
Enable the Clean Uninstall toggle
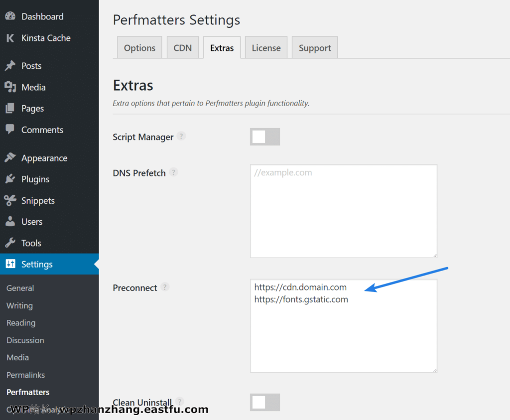(264, 402)
